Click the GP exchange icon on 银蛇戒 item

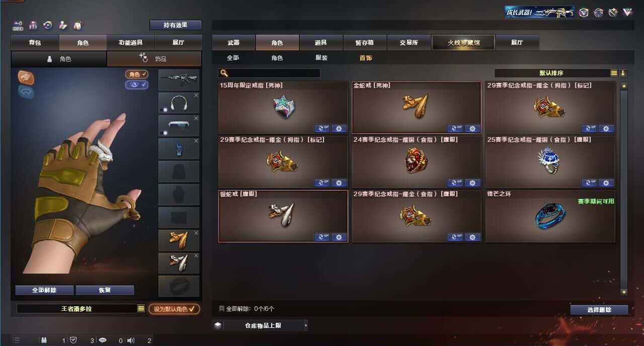pyautogui.click(x=322, y=237)
